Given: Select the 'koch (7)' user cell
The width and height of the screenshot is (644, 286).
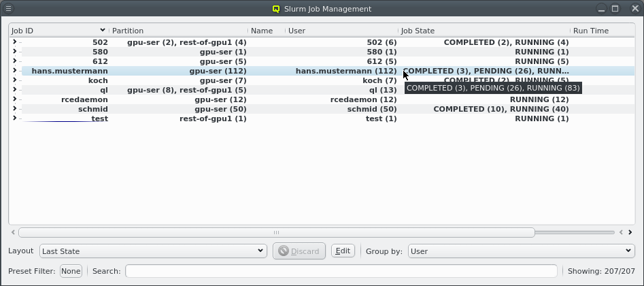Looking at the screenshot, I should coord(380,80).
